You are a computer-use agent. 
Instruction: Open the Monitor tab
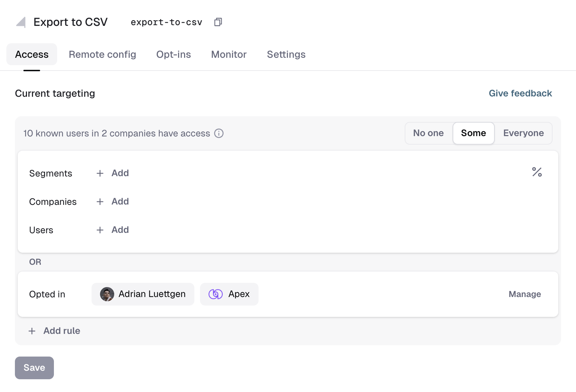pos(229,55)
